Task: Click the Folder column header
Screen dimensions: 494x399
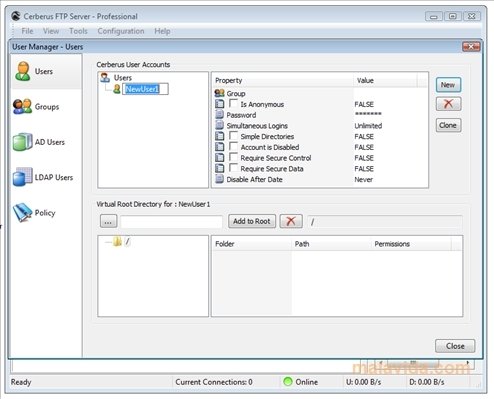Action: [x=252, y=244]
